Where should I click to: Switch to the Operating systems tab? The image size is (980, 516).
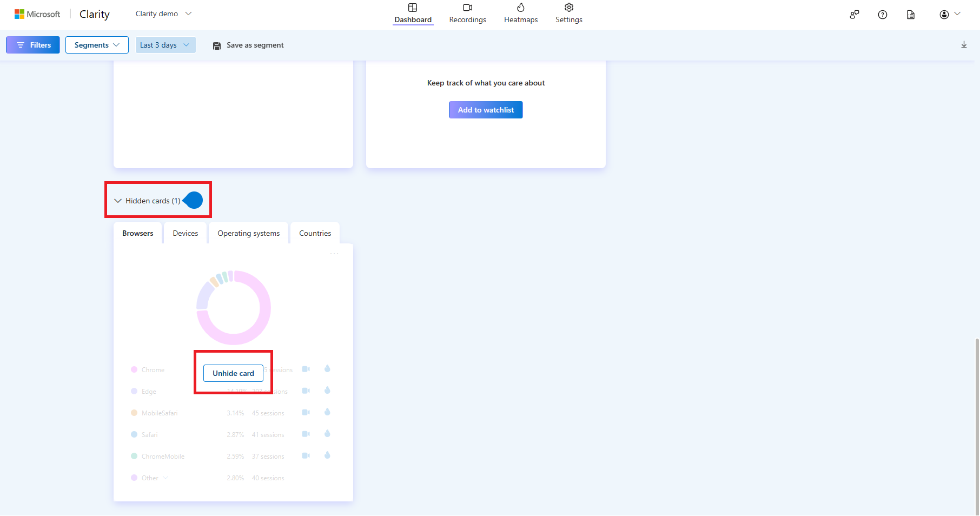click(x=249, y=233)
